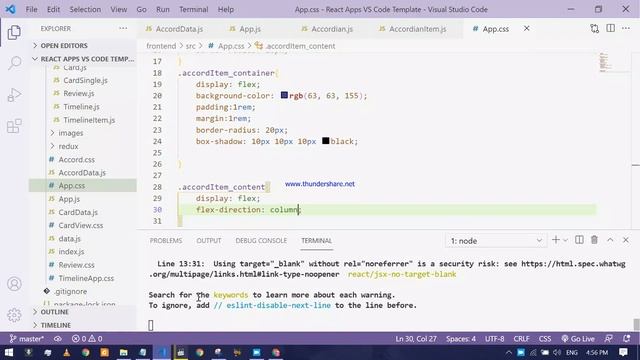Open the rgb(63, 63, 155) color swatch
Image resolution: width=640 pixels, height=360 pixels.
tap(284, 95)
